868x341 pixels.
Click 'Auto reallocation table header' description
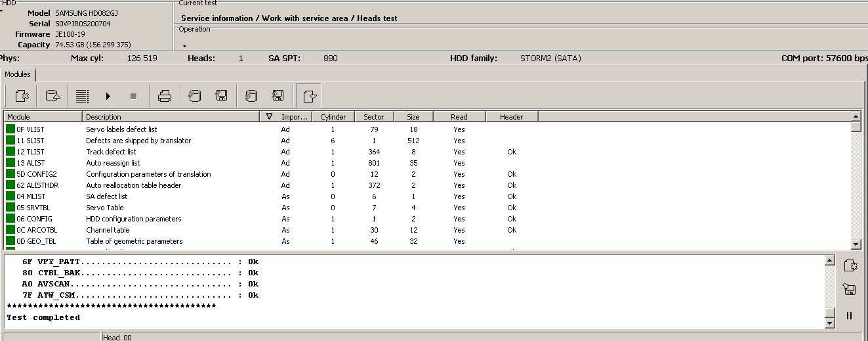pos(134,185)
